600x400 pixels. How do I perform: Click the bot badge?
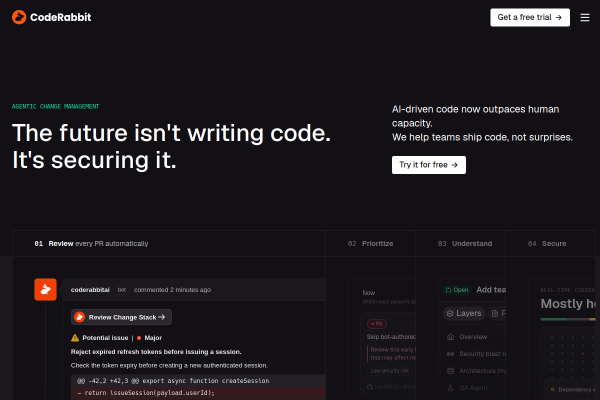click(x=122, y=290)
